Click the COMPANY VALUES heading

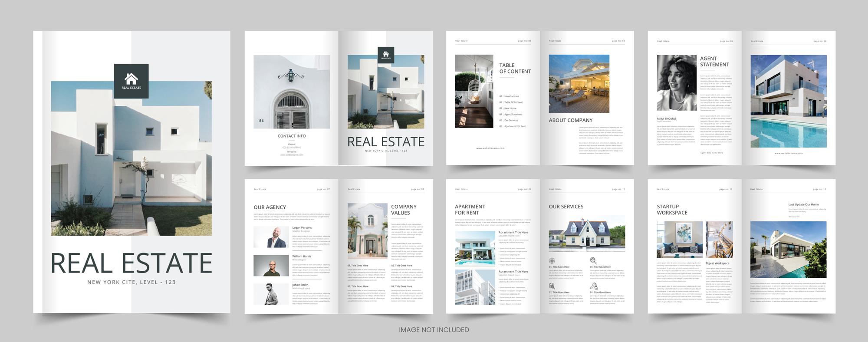[404, 210]
